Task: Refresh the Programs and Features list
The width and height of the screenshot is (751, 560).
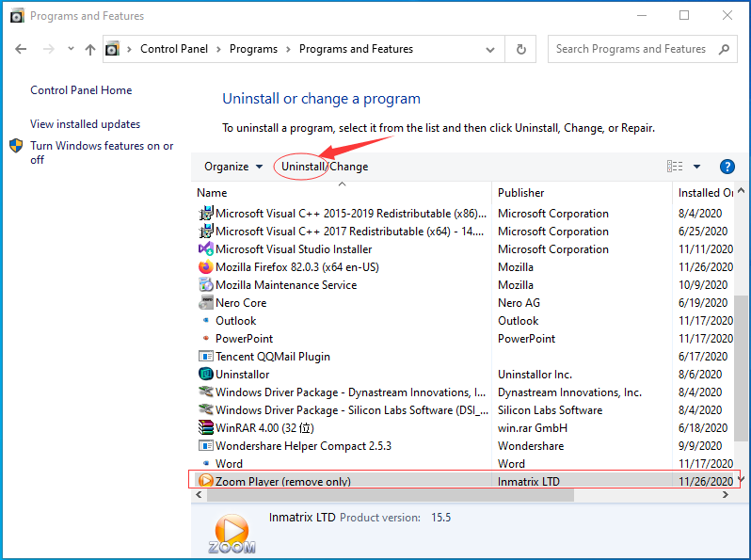Action: (521, 49)
